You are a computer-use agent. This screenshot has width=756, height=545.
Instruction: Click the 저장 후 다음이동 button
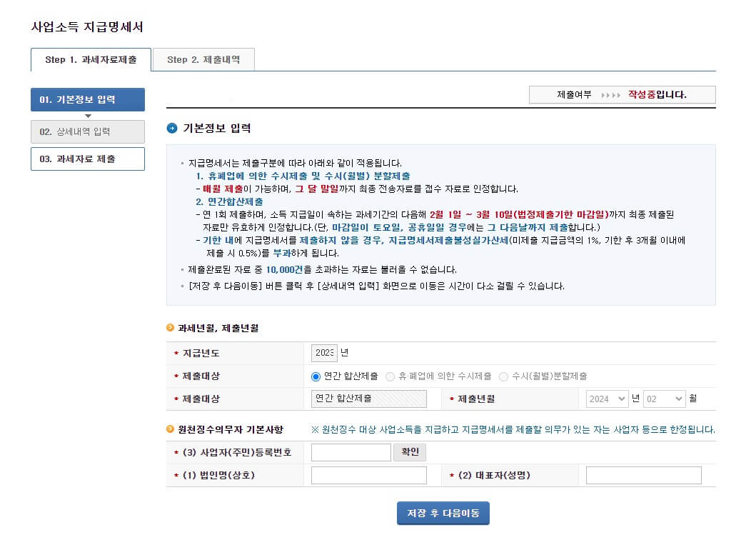[x=443, y=513]
